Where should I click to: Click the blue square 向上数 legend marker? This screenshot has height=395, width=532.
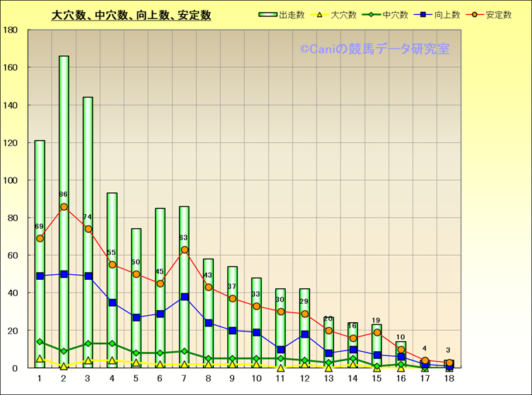[422, 15]
